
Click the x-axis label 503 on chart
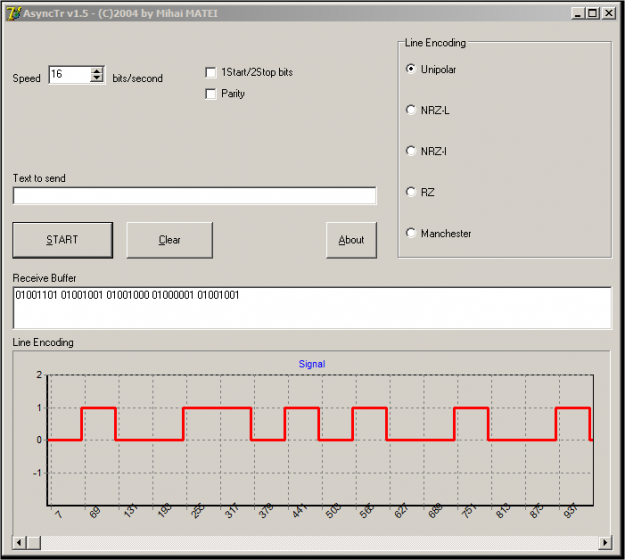tap(333, 511)
